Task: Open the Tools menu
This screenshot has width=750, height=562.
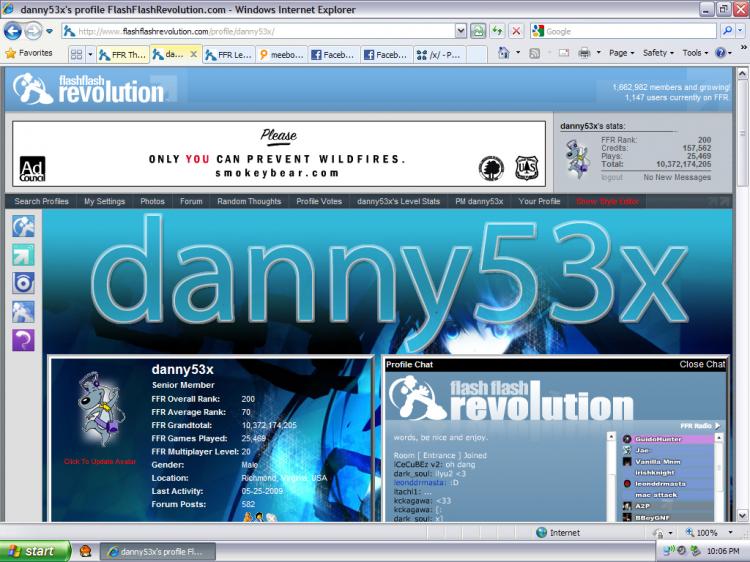Action: pos(695,53)
